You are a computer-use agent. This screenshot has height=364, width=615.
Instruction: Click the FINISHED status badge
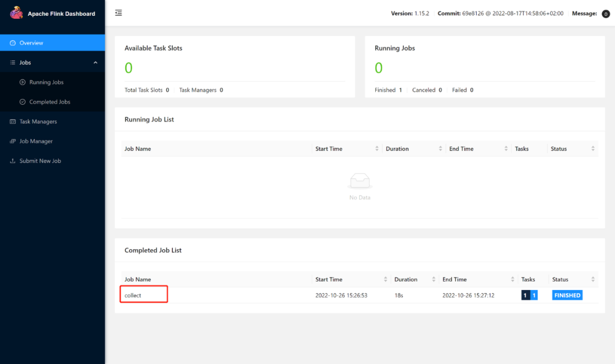[x=567, y=295]
